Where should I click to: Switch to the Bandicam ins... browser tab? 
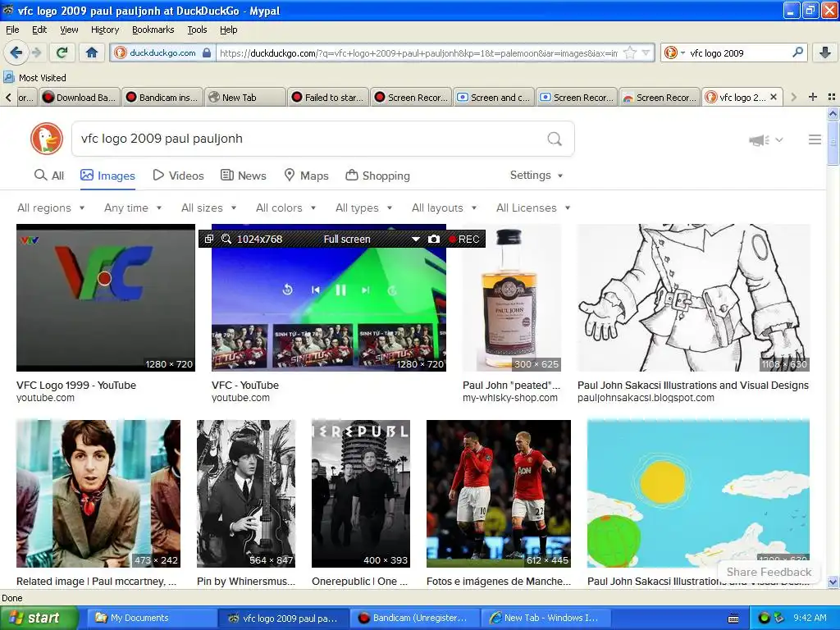162,97
